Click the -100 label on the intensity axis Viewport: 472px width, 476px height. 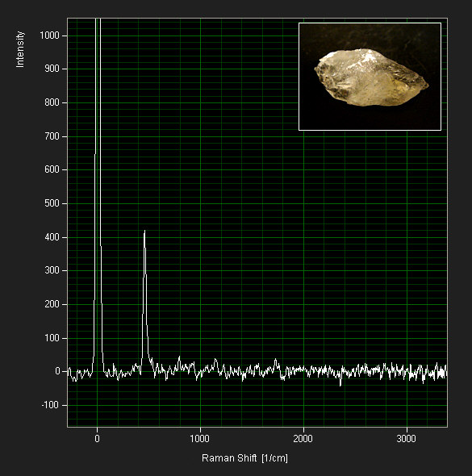(x=50, y=405)
